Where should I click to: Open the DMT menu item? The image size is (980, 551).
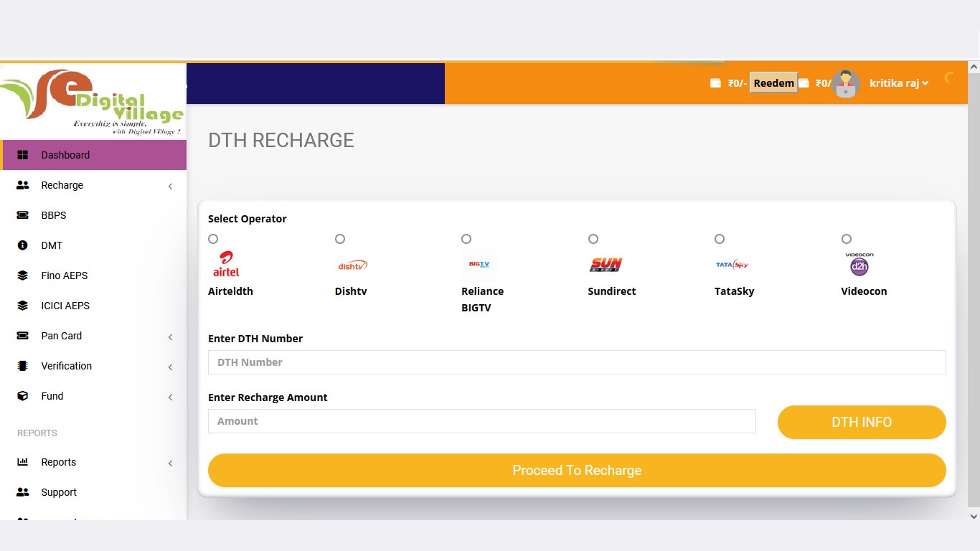tap(93, 245)
